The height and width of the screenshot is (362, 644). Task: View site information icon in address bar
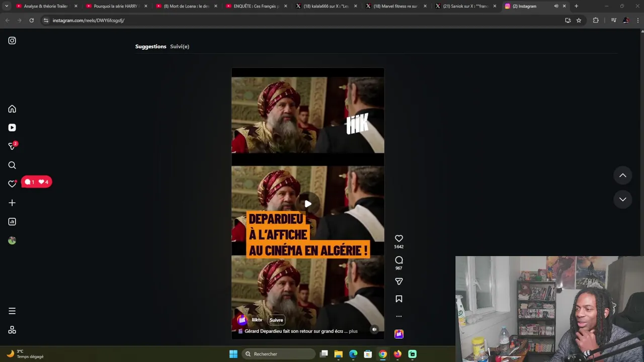(46, 20)
